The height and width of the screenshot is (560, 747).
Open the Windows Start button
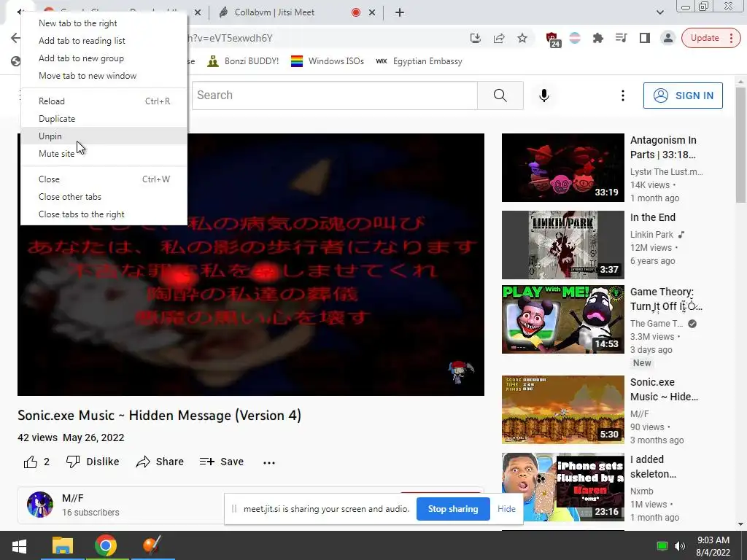coord(19,545)
